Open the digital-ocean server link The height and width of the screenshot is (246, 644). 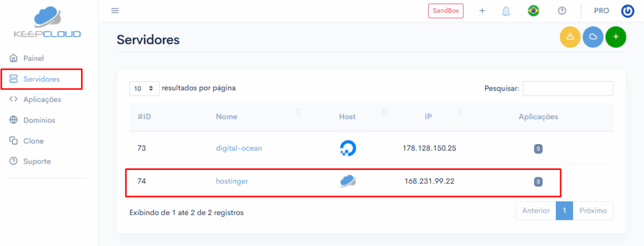(239, 148)
